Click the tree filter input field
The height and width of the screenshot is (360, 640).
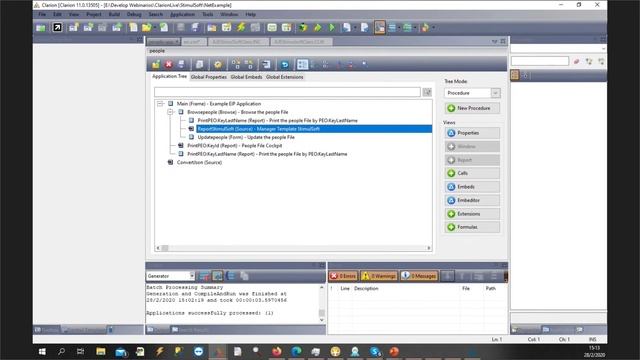pos(287,92)
